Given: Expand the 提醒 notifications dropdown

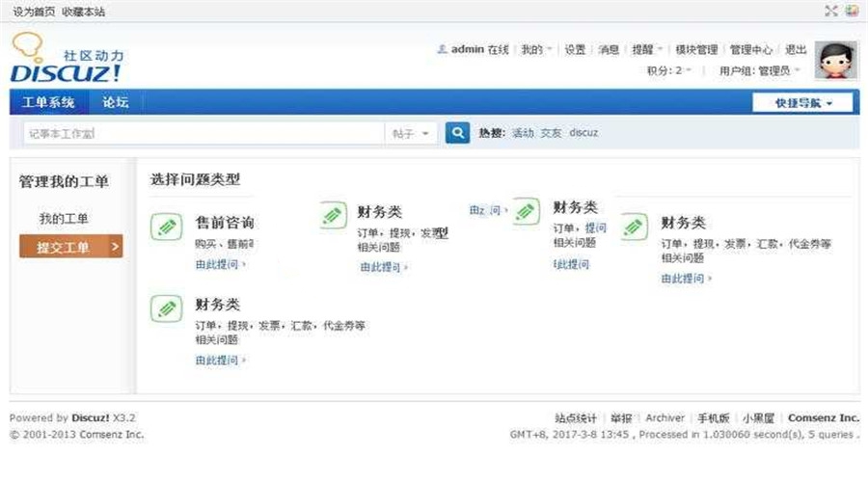Looking at the screenshot, I should 645,50.
